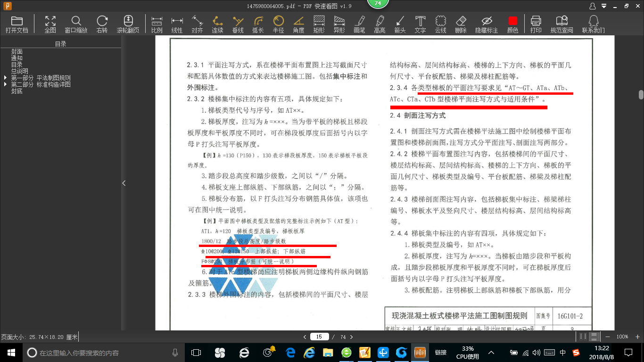Select the 对齐 aligned measure tool
This screenshot has width=644, height=362.
pos(197,24)
